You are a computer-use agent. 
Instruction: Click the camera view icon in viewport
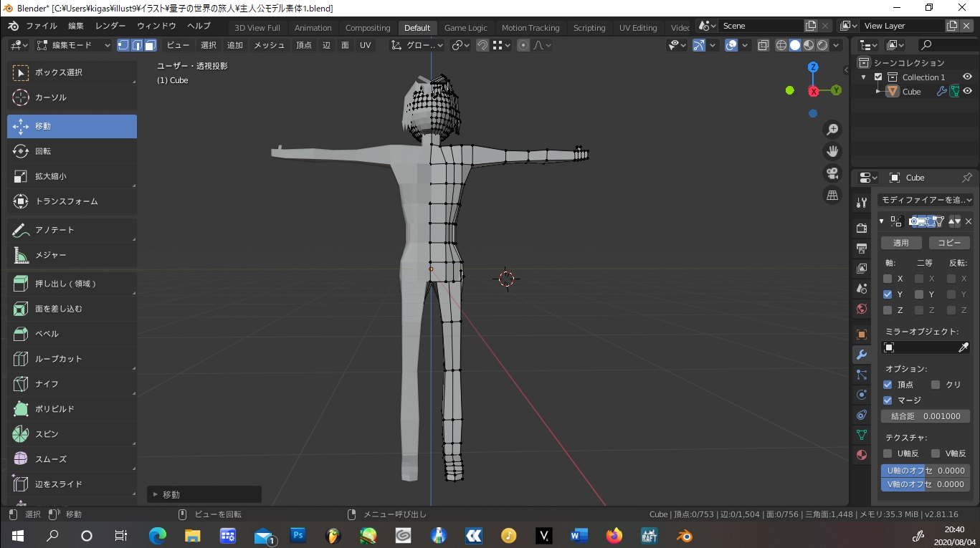[832, 173]
